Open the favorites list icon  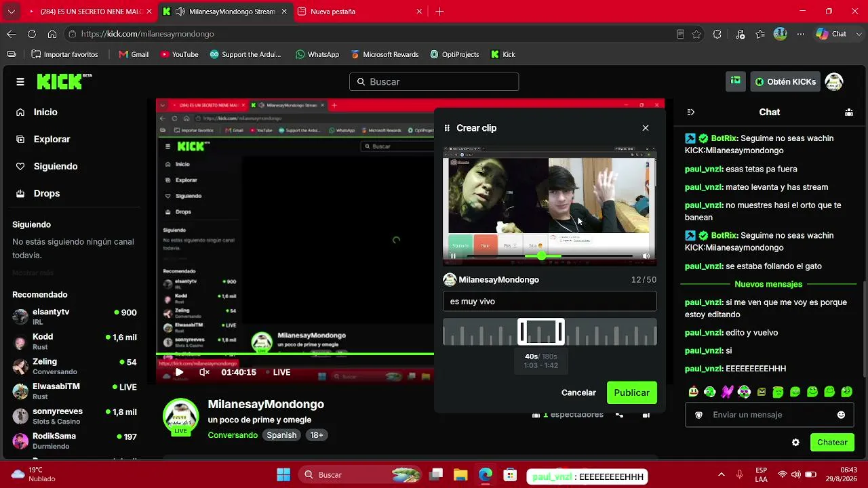(760, 34)
